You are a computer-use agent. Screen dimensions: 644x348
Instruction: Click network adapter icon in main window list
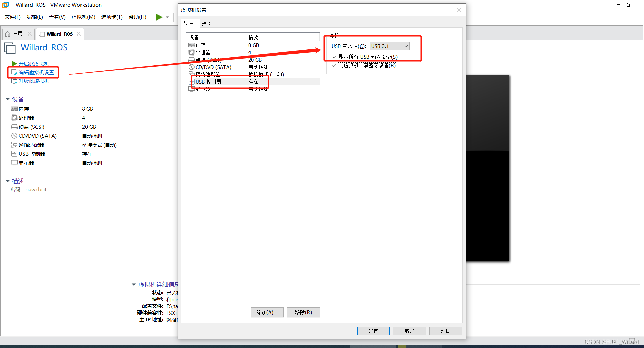point(14,145)
